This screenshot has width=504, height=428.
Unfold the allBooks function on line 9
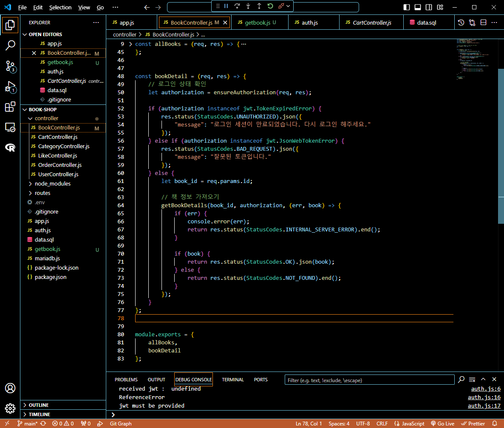130,44
